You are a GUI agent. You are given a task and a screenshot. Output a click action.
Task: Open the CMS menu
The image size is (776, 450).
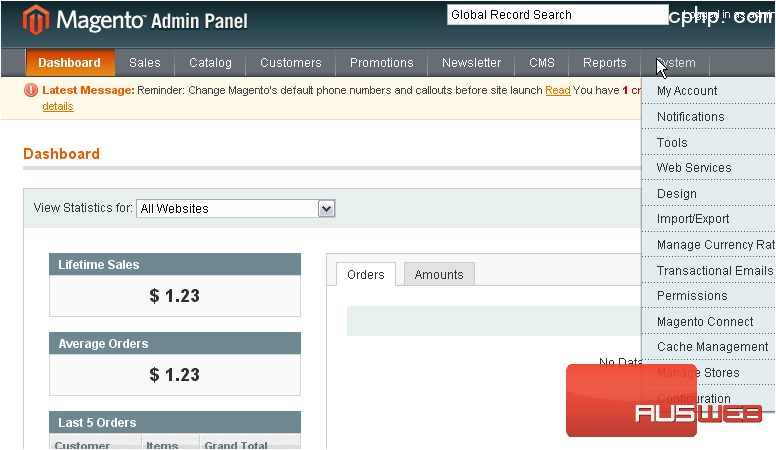click(542, 63)
